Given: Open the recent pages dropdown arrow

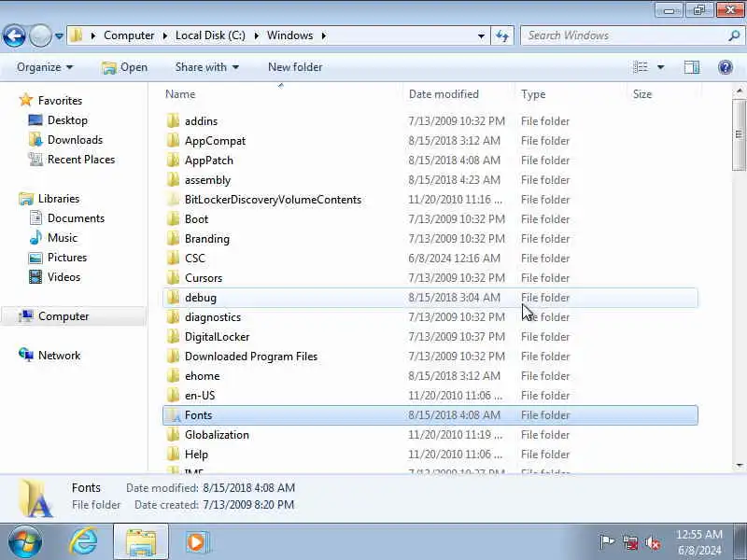Looking at the screenshot, I should (59, 36).
